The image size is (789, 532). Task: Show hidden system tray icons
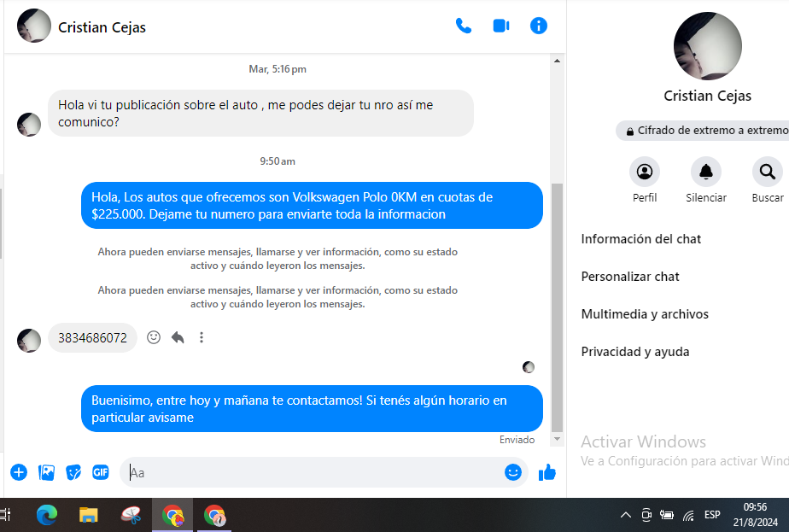[x=625, y=515]
